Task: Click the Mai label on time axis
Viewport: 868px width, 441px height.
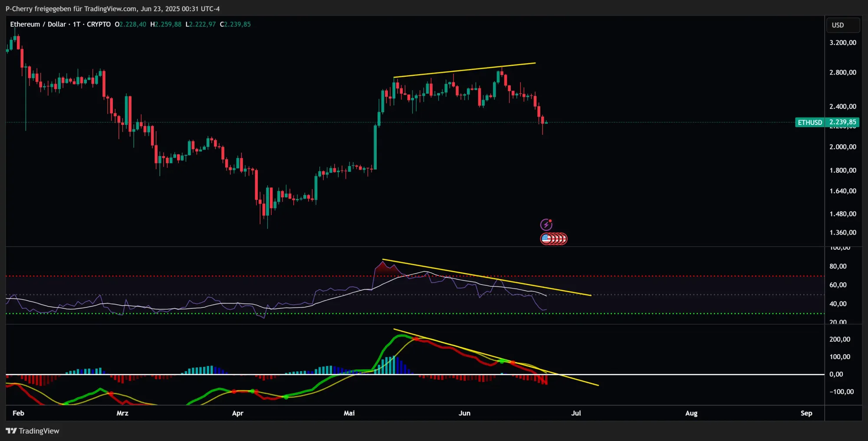Action: (x=349, y=413)
